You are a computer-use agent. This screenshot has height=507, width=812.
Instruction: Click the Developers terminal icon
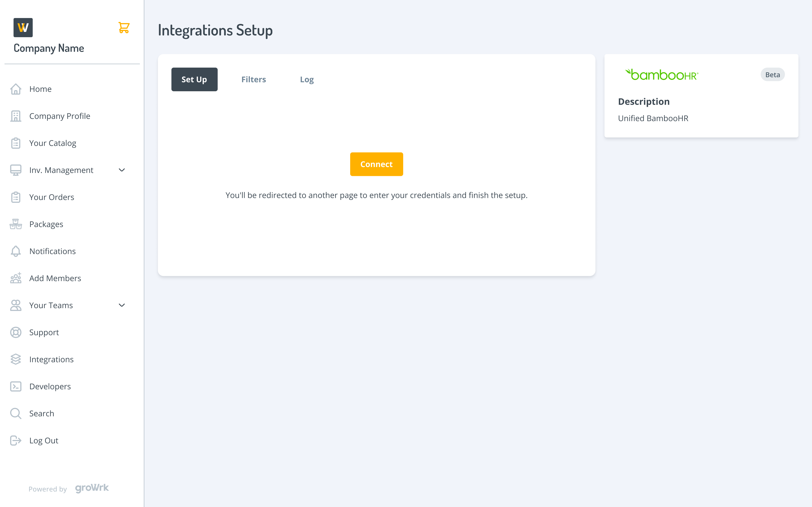click(16, 386)
